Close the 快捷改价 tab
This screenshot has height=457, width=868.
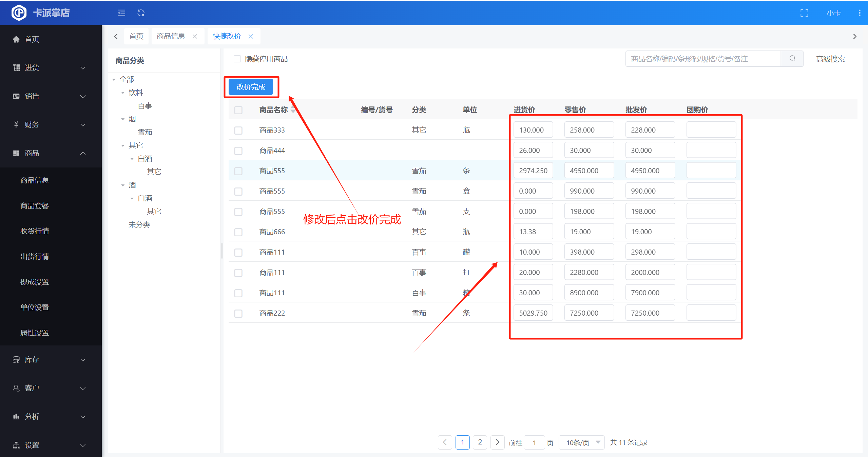pyautogui.click(x=251, y=36)
